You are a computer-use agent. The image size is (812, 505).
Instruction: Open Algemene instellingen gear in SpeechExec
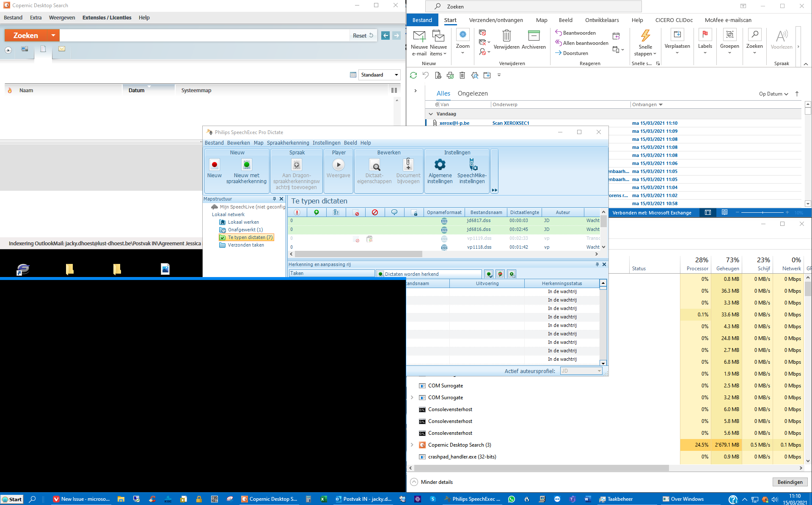pyautogui.click(x=440, y=165)
